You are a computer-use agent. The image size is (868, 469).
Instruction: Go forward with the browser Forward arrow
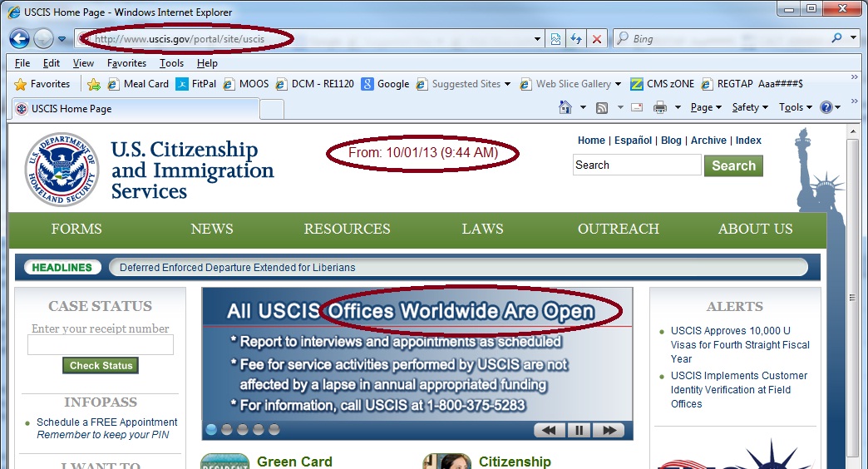point(43,39)
